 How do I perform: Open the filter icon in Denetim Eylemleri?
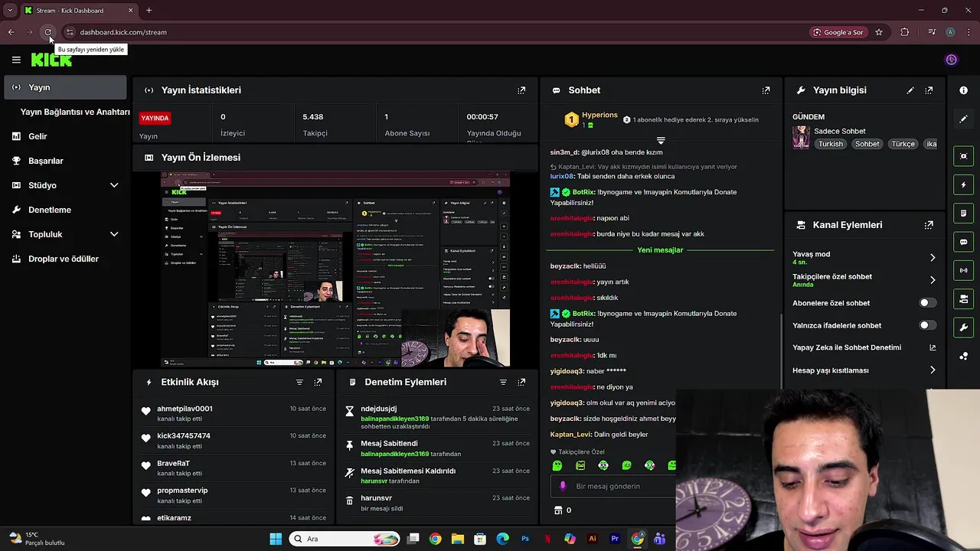503,382
